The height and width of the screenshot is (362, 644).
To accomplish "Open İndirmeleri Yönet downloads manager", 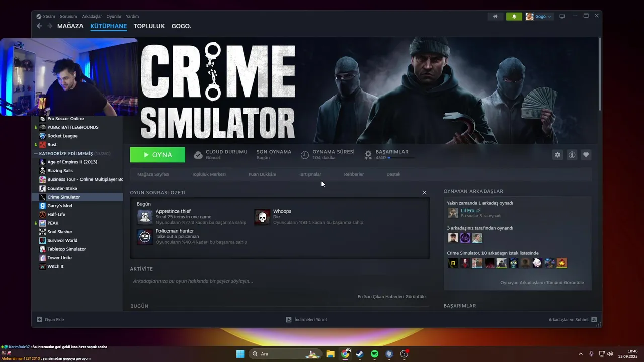I will 306,319.
